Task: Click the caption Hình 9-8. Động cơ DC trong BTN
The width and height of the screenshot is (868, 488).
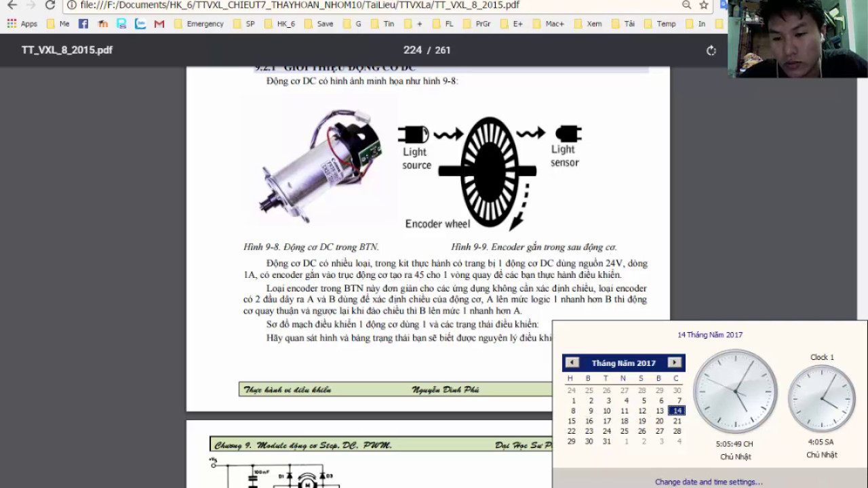Action: [x=311, y=247]
